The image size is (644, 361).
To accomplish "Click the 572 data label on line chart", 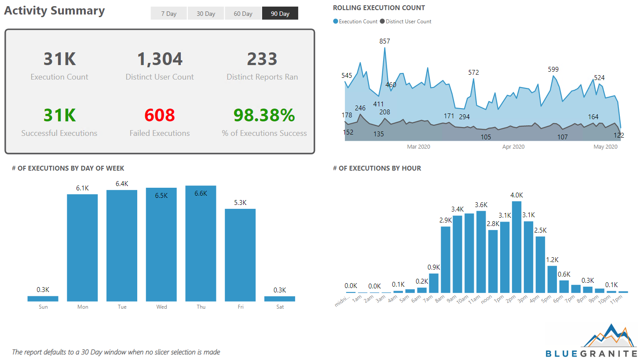I will [474, 73].
